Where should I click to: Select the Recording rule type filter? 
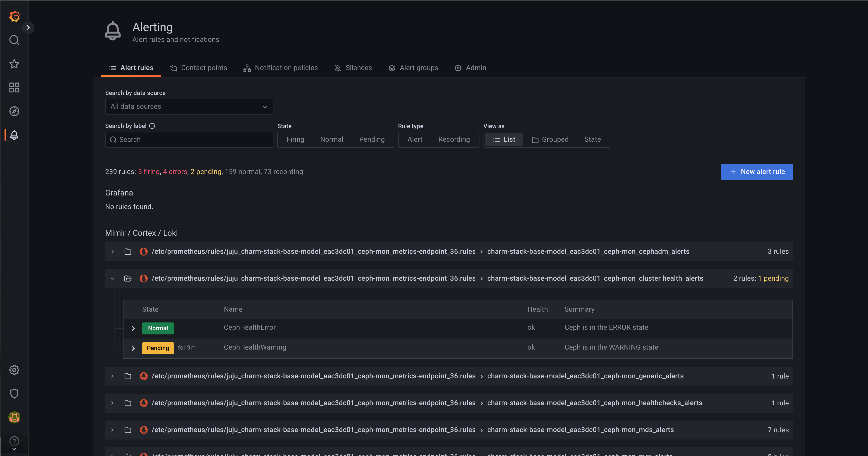(x=454, y=139)
